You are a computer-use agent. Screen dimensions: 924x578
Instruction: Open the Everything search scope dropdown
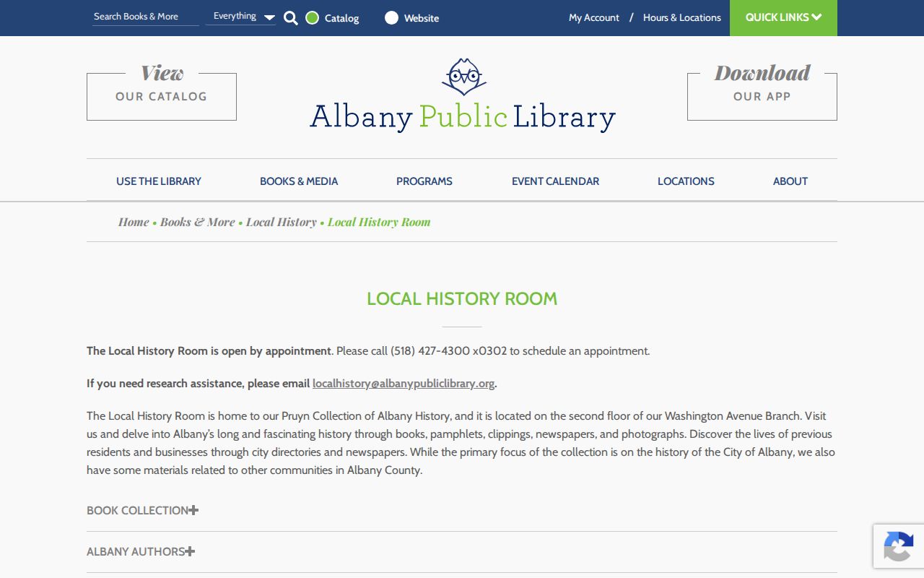[x=241, y=17]
